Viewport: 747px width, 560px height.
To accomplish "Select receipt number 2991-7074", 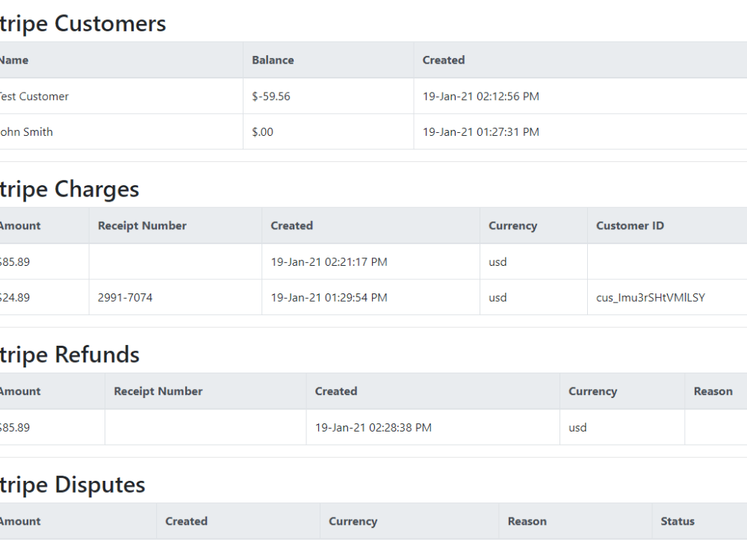I will coord(125,298).
